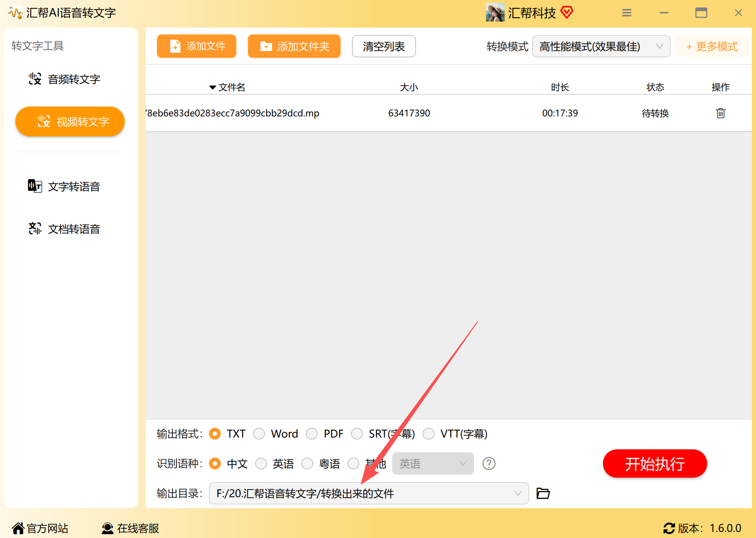
Task: Click the app logo waveform icon
Action: click(15, 13)
